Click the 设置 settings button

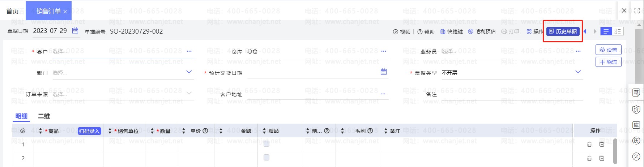[608, 50]
